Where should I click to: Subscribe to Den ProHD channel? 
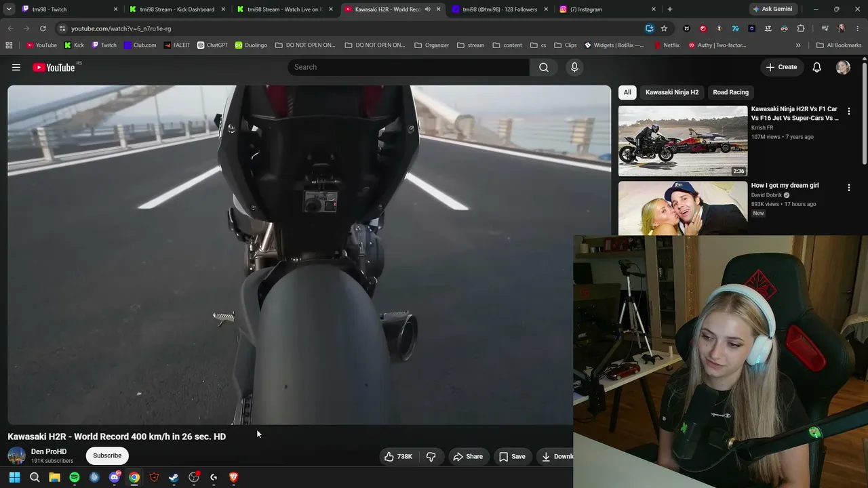107,455
